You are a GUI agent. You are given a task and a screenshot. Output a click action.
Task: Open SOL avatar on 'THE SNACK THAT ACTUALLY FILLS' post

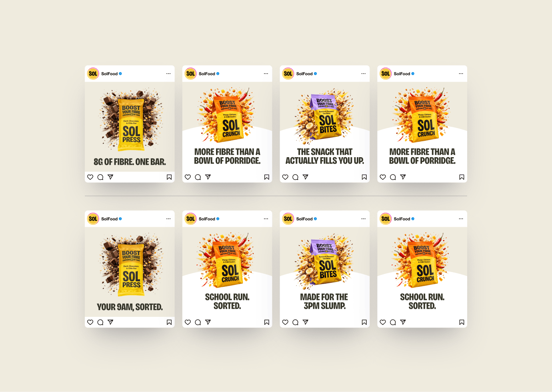pyautogui.click(x=288, y=74)
